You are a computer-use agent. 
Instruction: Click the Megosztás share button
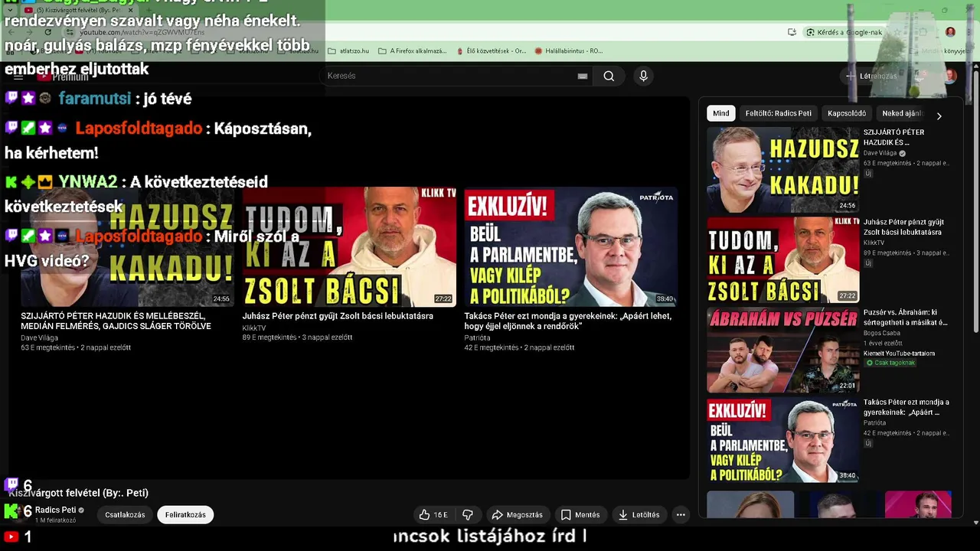(518, 515)
